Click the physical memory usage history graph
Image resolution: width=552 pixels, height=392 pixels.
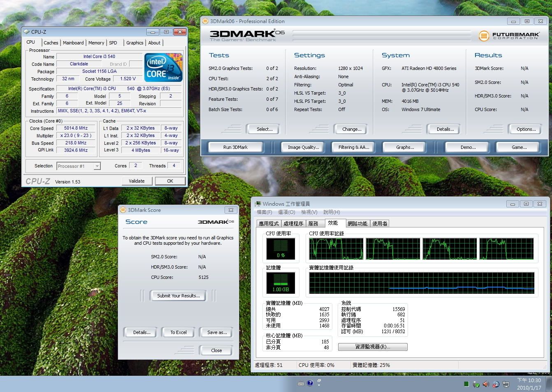point(422,283)
